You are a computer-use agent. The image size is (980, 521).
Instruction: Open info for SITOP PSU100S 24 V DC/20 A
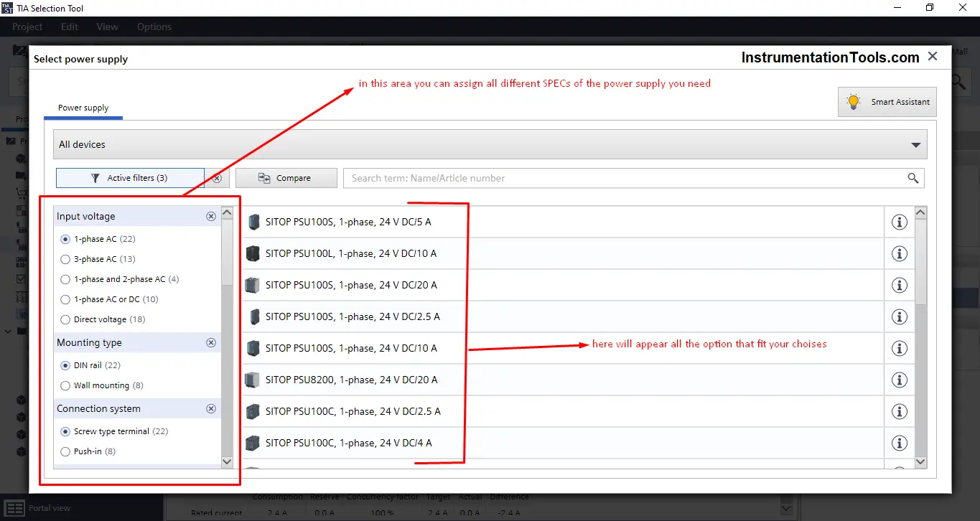pos(899,285)
